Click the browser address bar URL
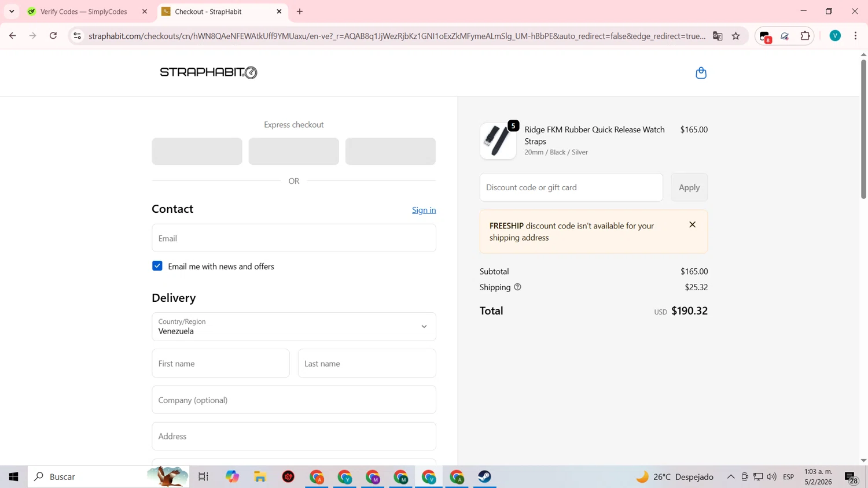The width and height of the screenshot is (868, 488). (x=397, y=36)
